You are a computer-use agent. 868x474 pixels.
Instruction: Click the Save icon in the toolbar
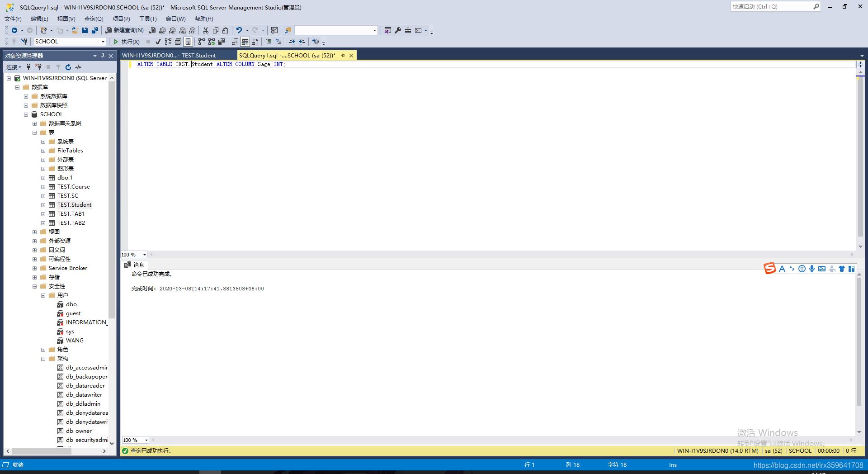85,30
